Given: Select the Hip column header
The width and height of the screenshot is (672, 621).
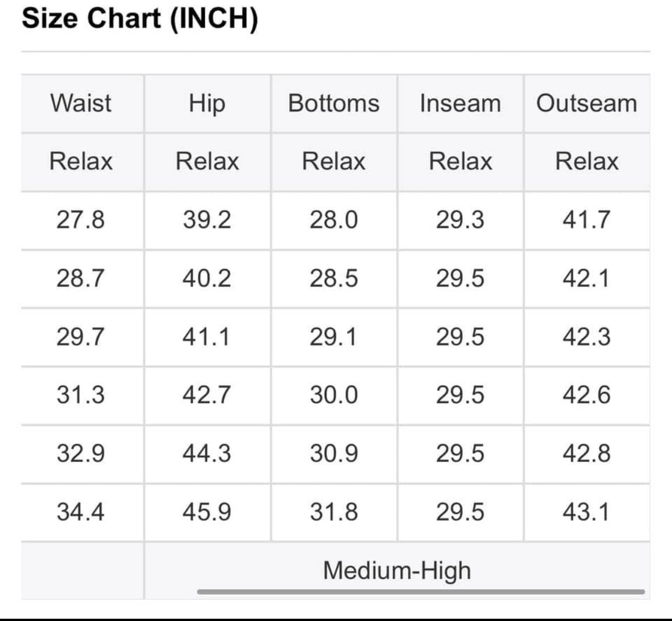Looking at the screenshot, I should pos(207,104).
